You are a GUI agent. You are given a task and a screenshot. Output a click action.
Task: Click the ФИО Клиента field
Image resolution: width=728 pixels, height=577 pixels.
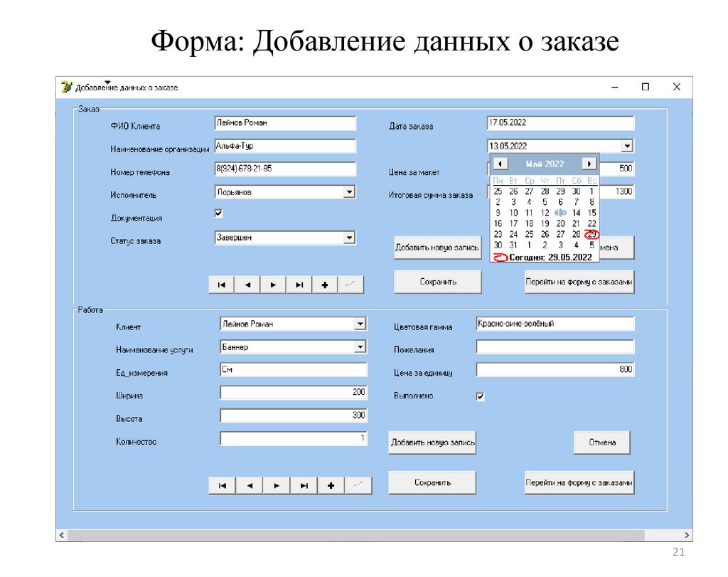coord(285,123)
